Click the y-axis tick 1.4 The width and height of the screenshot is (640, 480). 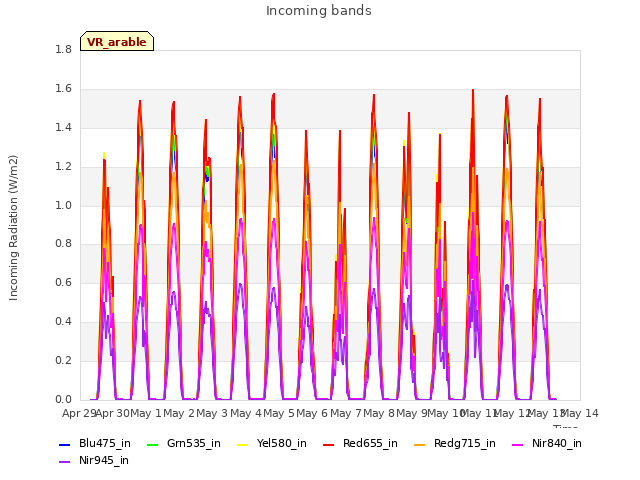click(x=63, y=127)
